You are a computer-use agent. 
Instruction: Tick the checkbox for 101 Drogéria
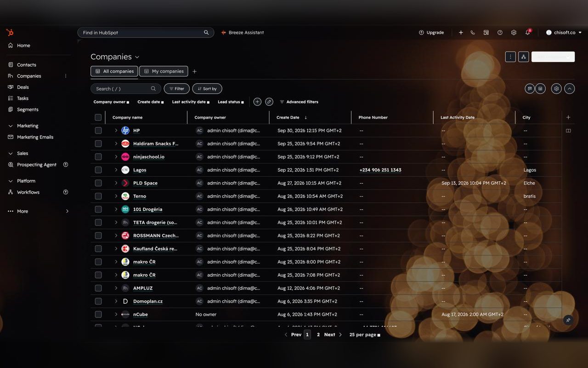(x=98, y=209)
